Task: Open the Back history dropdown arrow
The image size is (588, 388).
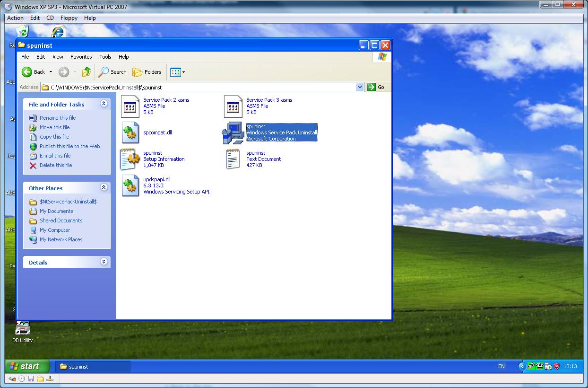Action: point(51,72)
